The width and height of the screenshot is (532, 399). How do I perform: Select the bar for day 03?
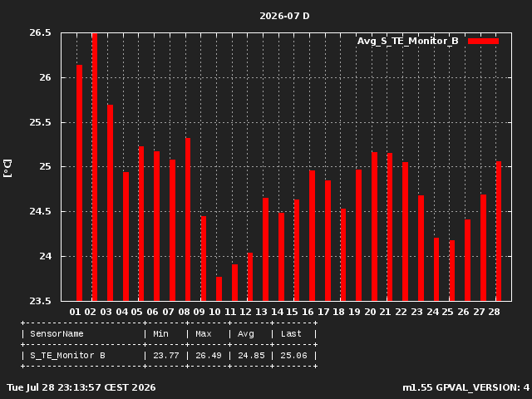111,203
